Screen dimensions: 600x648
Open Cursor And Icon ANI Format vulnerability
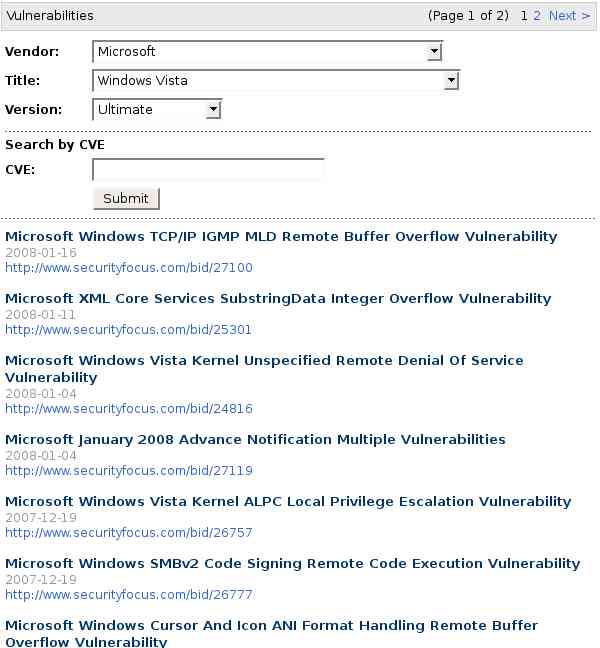(271, 626)
